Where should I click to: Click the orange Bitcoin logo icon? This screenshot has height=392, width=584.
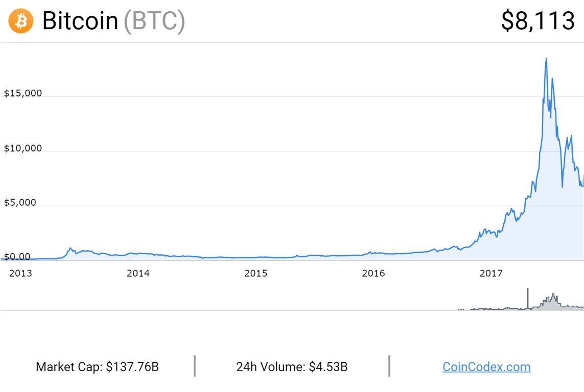click(x=21, y=21)
